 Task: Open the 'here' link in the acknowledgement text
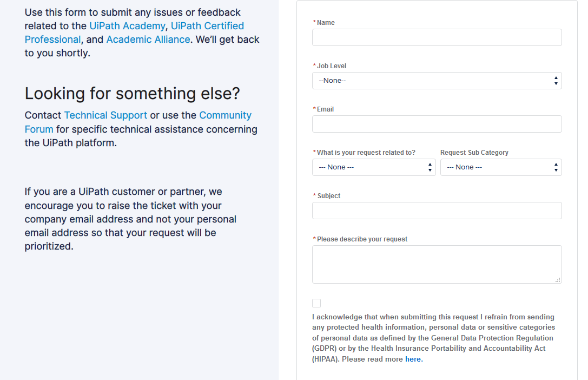pyautogui.click(x=414, y=359)
